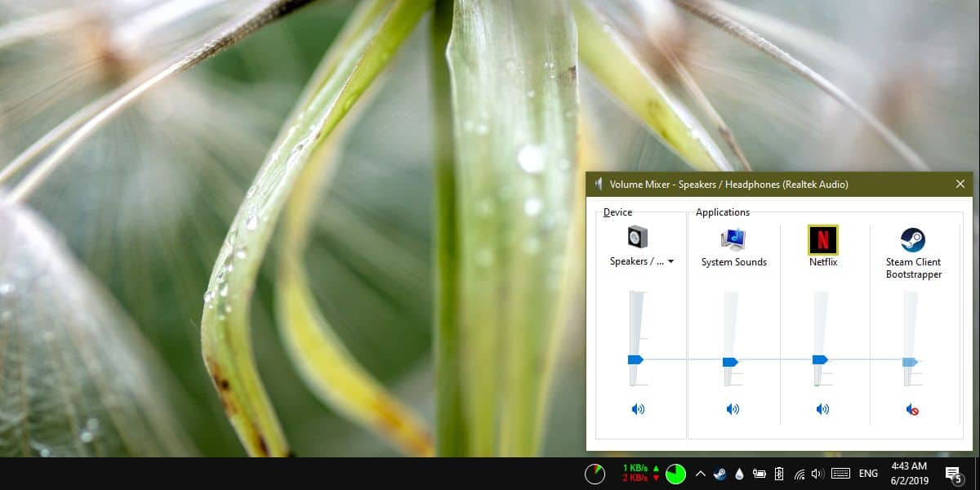Image resolution: width=980 pixels, height=490 pixels.
Task: Click the Device group label
Action: [x=617, y=212]
